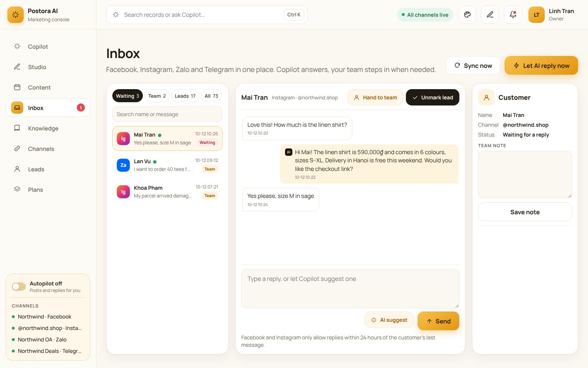Image resolution: width=588 pixels, height=368 pixels.
Task: Click the search name or message field
Action: pyautogui.click(x=167, y=114)
